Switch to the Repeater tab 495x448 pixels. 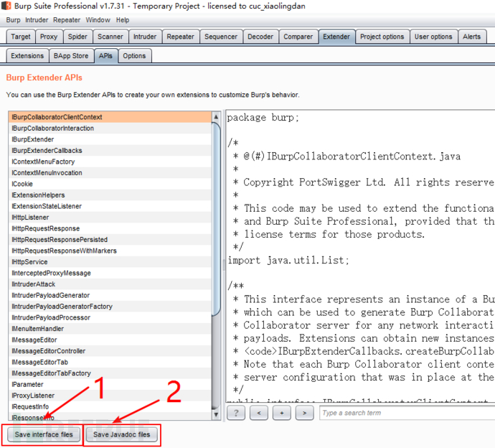(180, 37)
